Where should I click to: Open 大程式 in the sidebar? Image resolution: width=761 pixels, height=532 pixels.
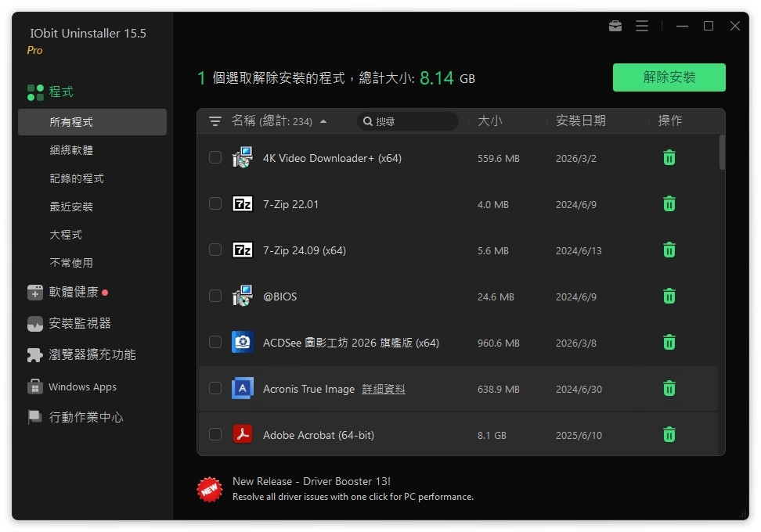click(66, 235)
